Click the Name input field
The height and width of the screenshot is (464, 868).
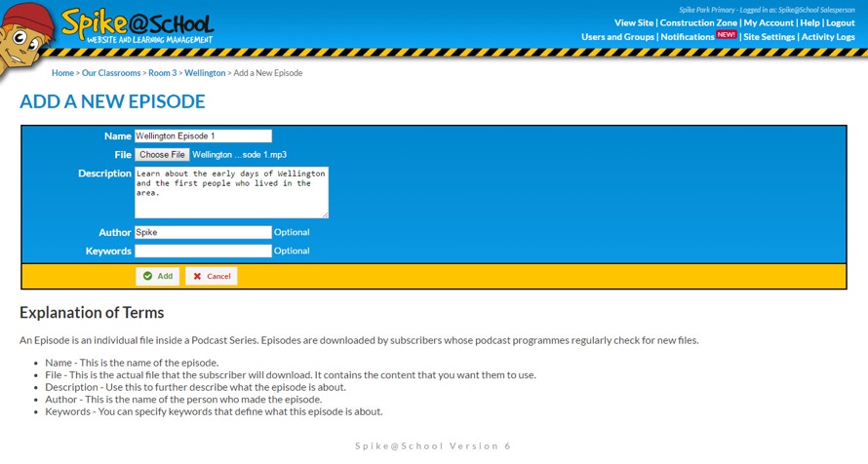[x=203, y=136]
